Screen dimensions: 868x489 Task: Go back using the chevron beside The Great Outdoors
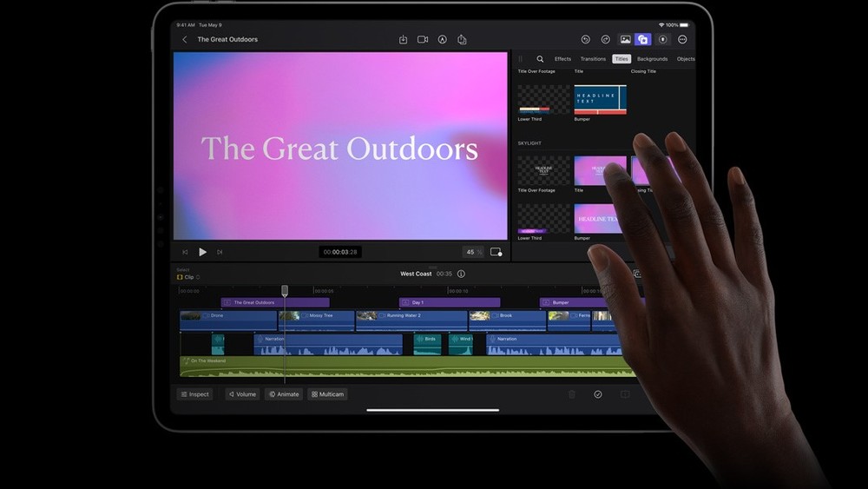pyautogui.click(x=185, y=39)
